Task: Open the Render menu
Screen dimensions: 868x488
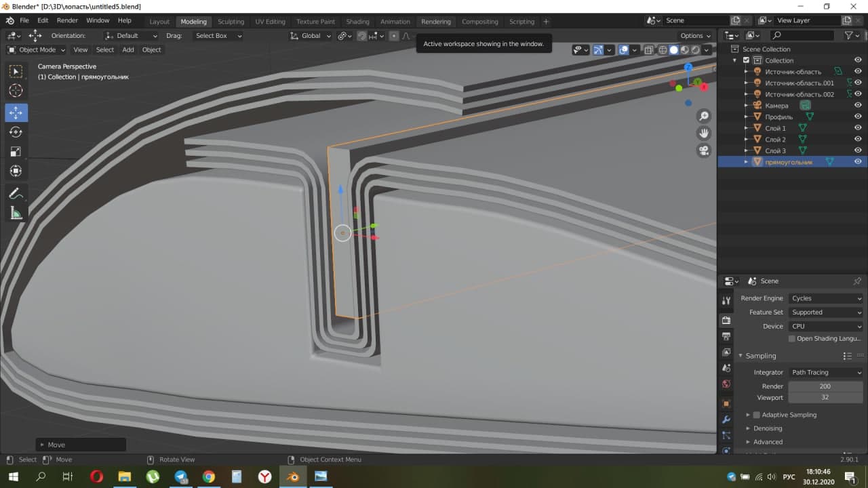Action: coord(67,20)
